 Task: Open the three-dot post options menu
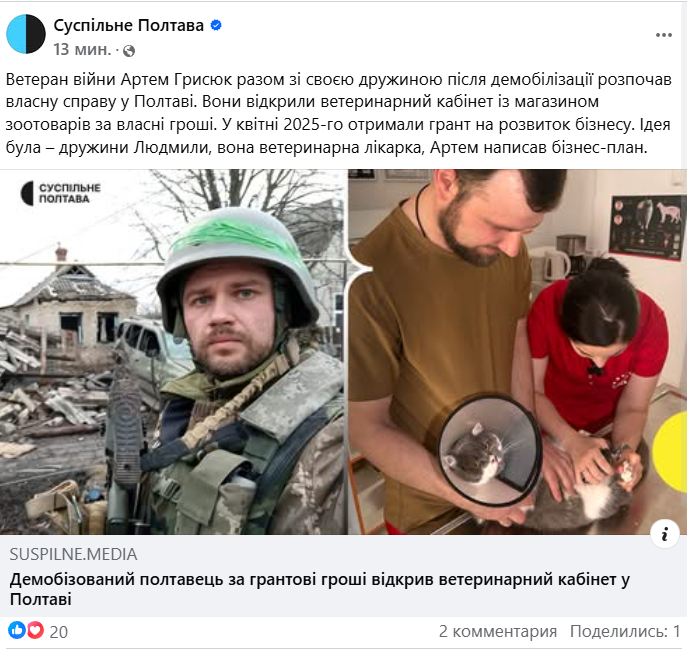663,35
